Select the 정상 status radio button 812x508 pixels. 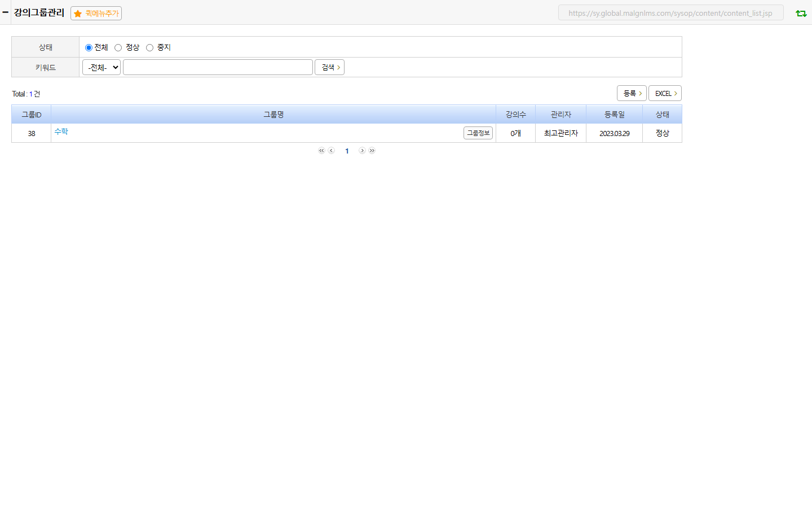click(x=118, y=47)
